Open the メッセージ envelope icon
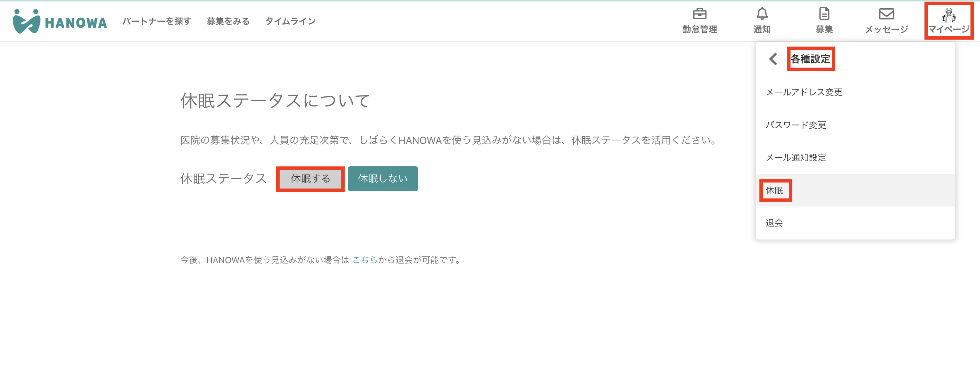The width and height of the screenshot is (980, 388). click(x=886, y=14)
